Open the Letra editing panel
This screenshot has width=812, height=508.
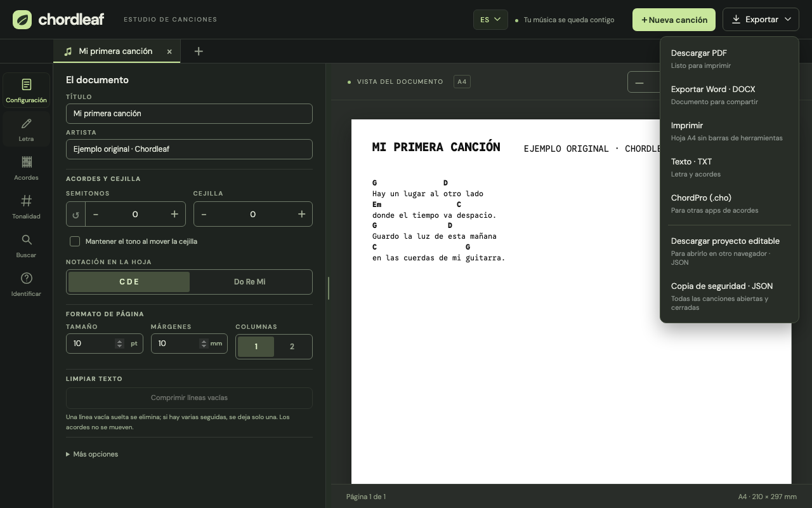[x=26, y=129]
